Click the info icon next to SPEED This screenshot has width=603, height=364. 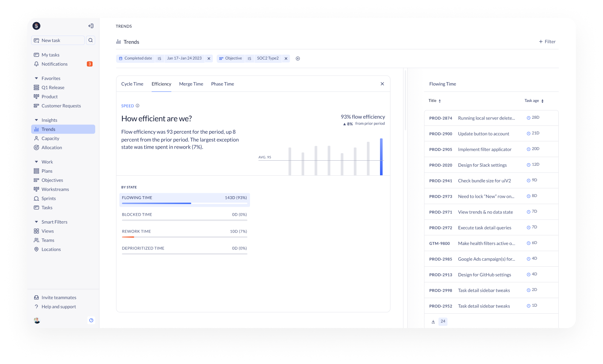(x=138, y=106)
